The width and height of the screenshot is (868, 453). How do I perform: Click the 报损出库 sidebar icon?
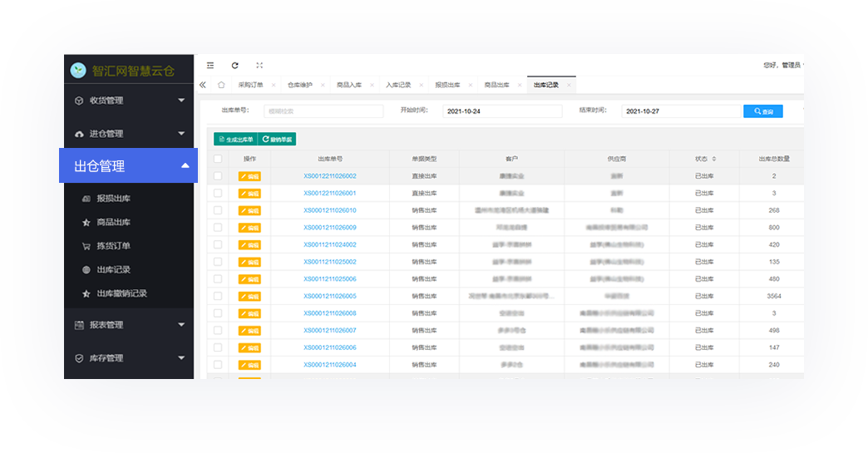[86, 199]
